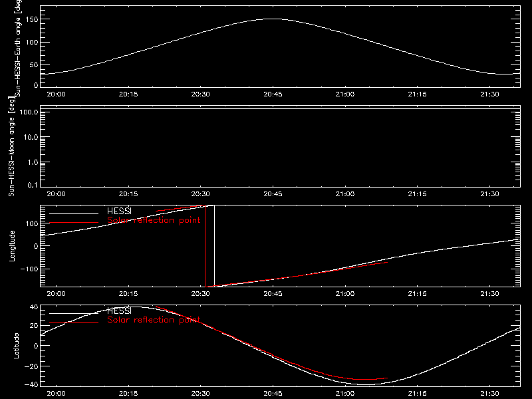Click the 1.0 tick label on Moon angle plot

coord(33,162)
